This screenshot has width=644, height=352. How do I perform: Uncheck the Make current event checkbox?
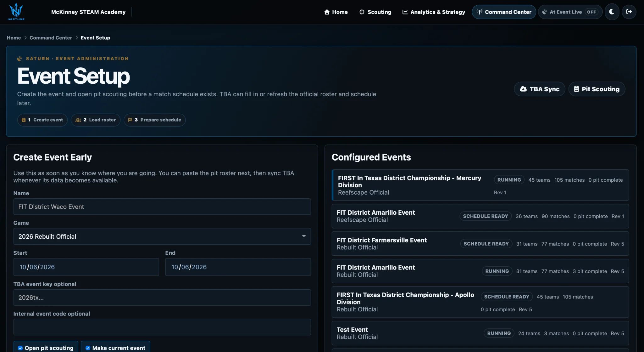tap(88, 348)
